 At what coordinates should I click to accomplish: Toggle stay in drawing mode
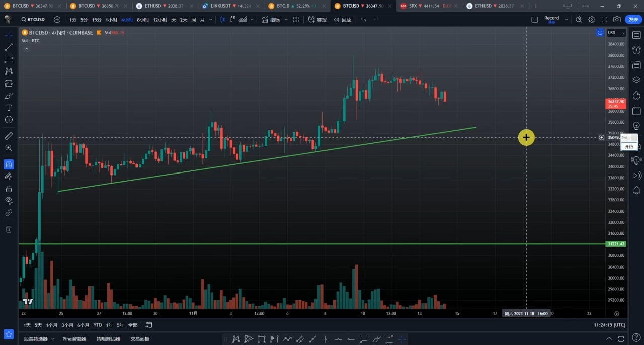pyautogui.click(x=9, y=177)
